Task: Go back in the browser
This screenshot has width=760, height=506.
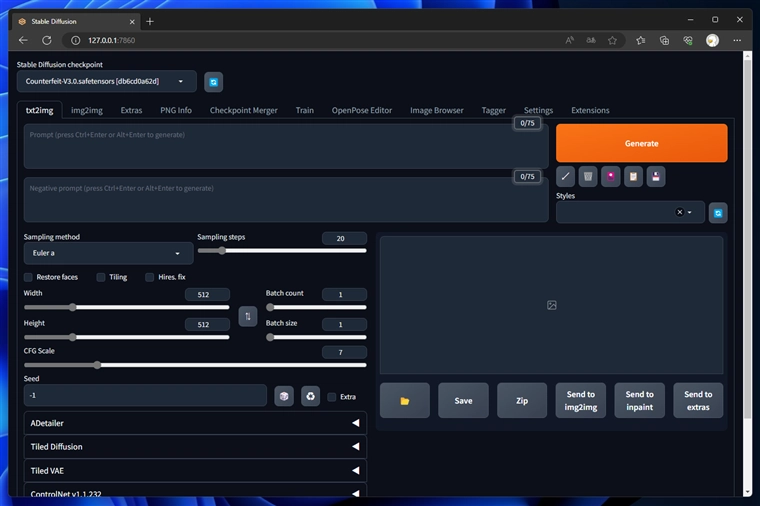Action: (x=23, y=40)
